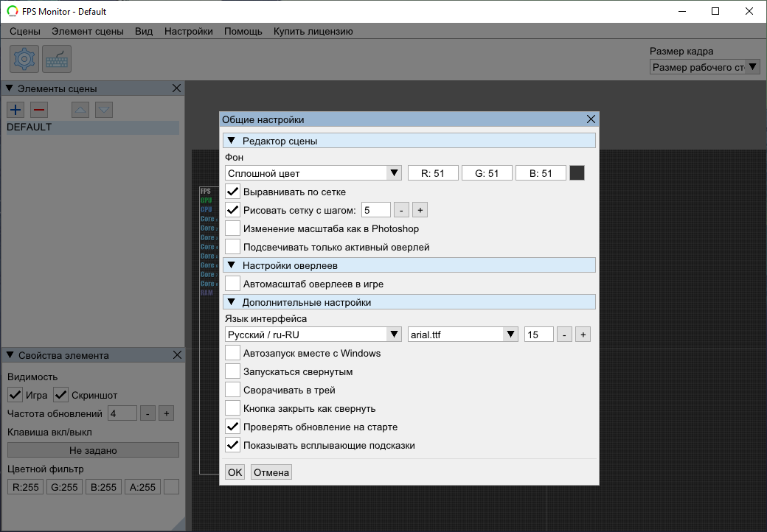Enable Сворачивать в трей checkbox
Screen dimensions: 767x532
click(x=233, y=391)
